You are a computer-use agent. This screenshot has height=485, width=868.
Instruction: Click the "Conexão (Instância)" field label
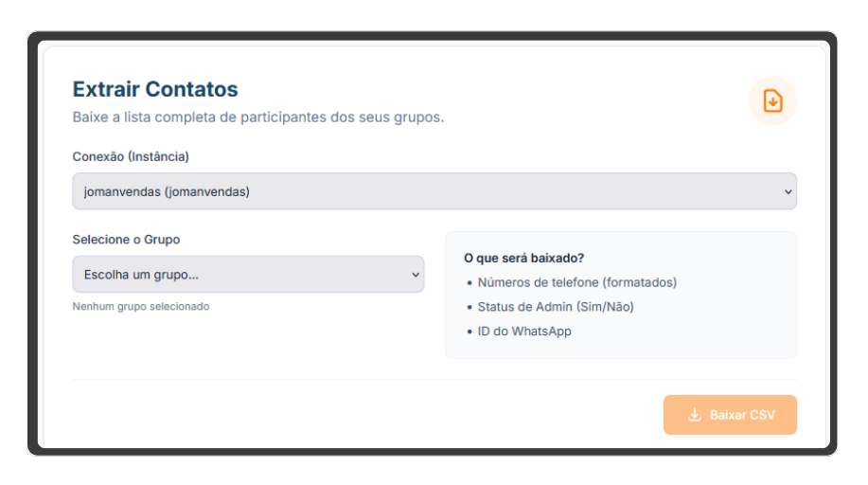[131, 156]
